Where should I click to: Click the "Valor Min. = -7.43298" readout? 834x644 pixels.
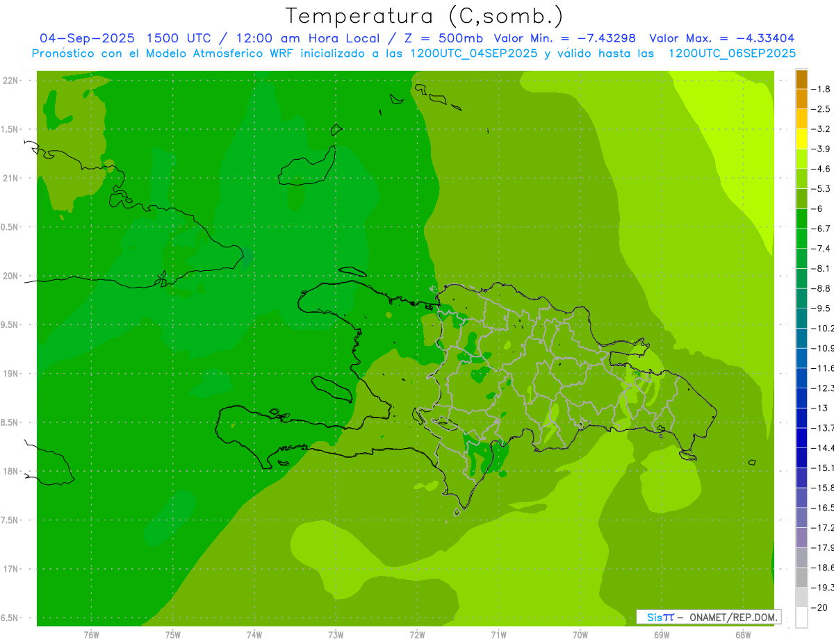[564, 38]
